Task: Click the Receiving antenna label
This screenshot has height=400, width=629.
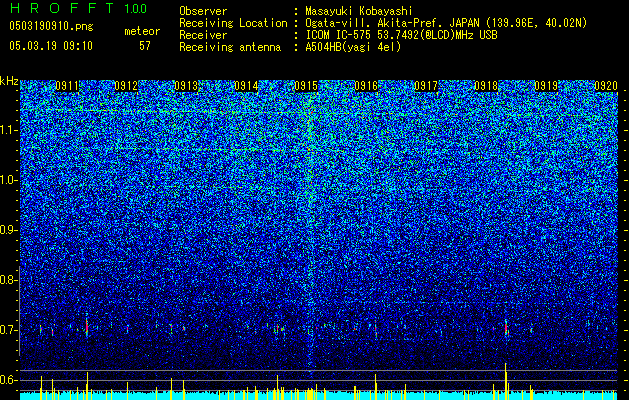Action: pyautogui.click(x=230, y=47)
